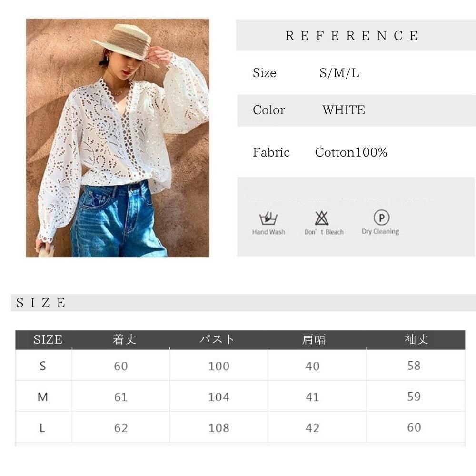
Task: Click the shoulder width value 42
Action: tap(312, 428)
